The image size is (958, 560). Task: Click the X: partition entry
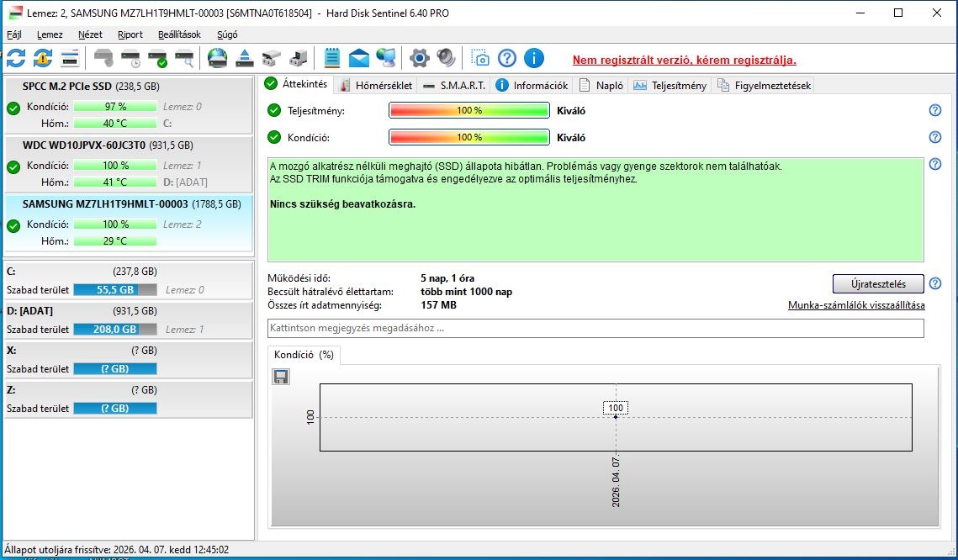click(129, 361)
